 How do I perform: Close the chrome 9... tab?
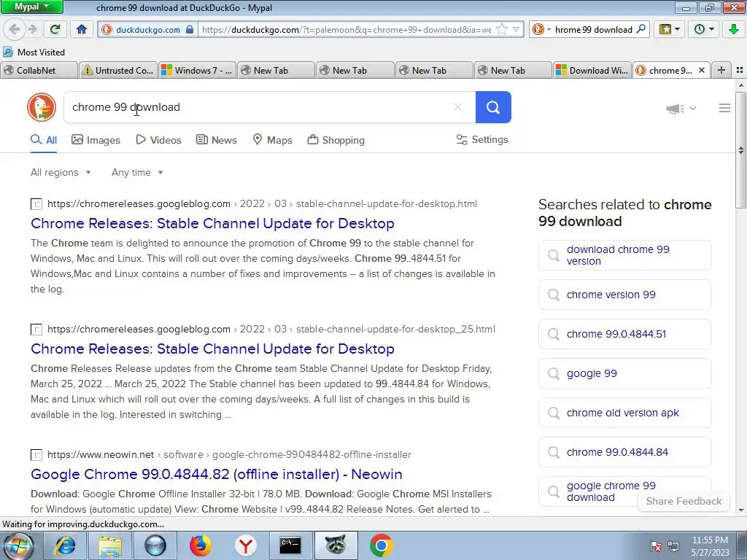click(x=701, y=70)
